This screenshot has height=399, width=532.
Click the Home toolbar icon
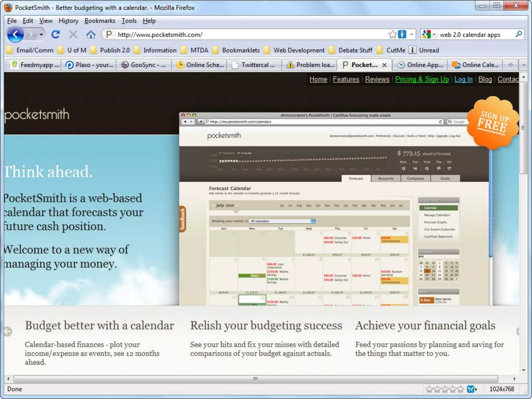[91, 34]
